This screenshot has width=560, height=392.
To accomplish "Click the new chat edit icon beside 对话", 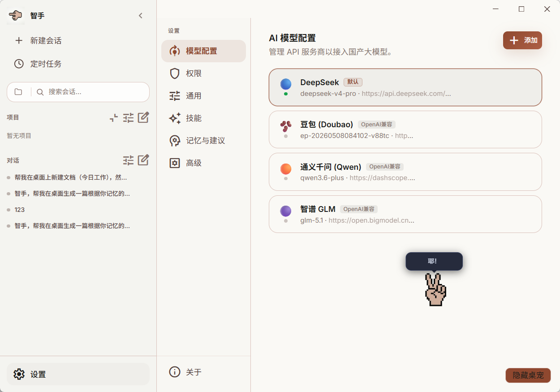I will [x=143, y=160].
